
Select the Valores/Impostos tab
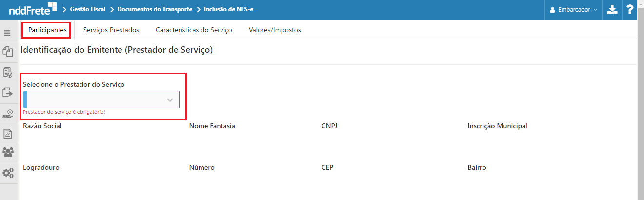click(275, 30)
